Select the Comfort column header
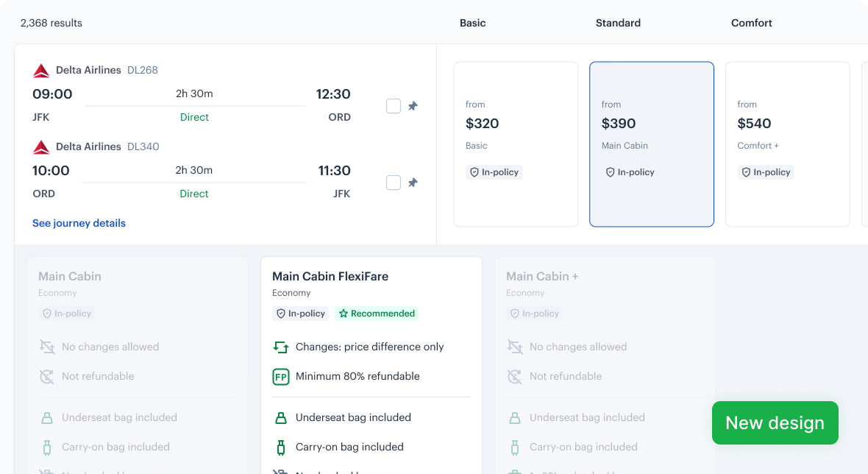This screenshot has height=474, width=868. (751, 23)
